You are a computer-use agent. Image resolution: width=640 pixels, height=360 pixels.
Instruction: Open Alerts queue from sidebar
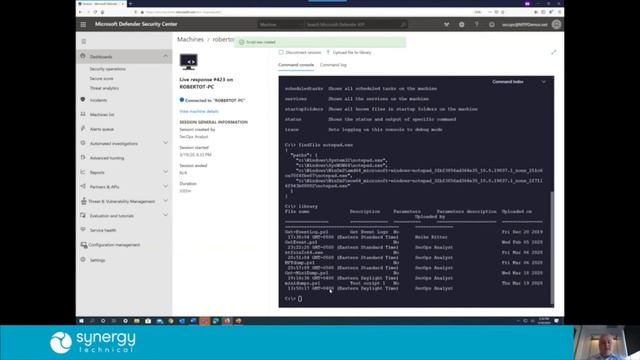[102, 129]
